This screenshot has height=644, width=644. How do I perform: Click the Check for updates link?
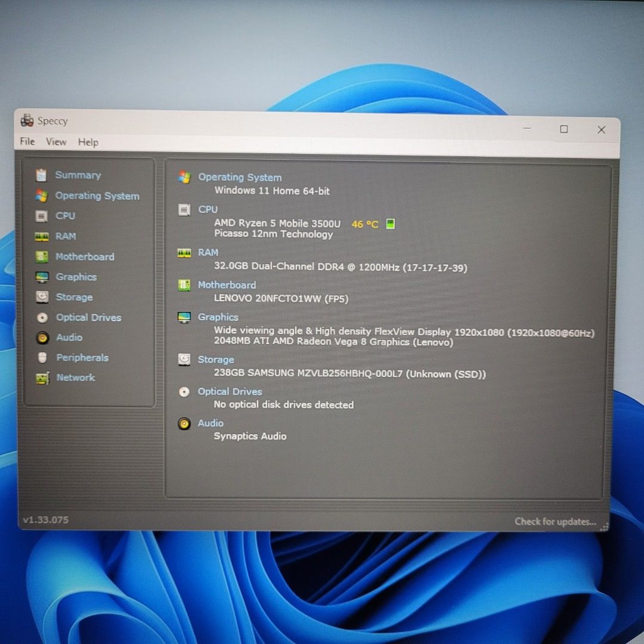click(555, 522)
